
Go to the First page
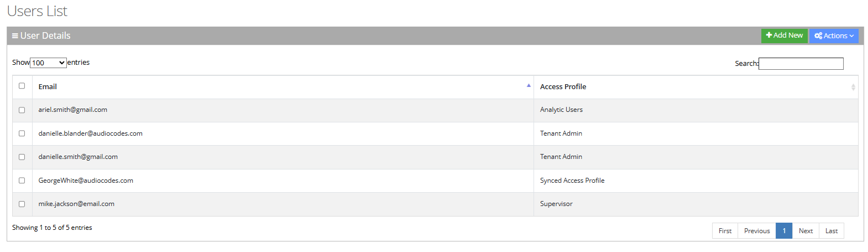coord(725,231)
